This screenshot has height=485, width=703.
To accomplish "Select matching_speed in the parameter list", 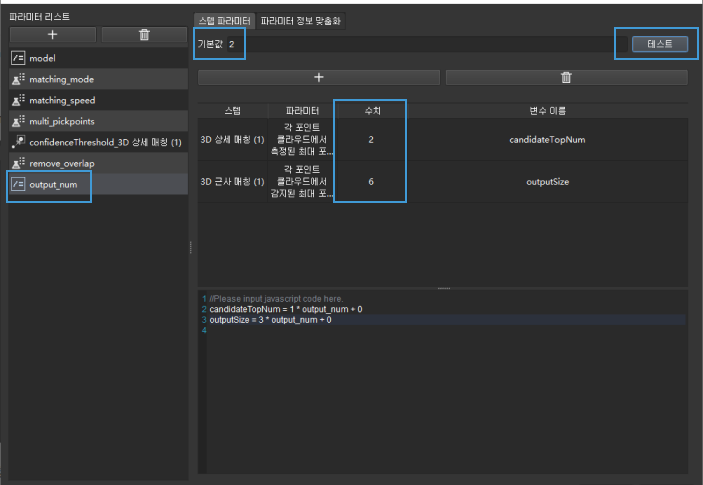I will [x=62, y=100].
